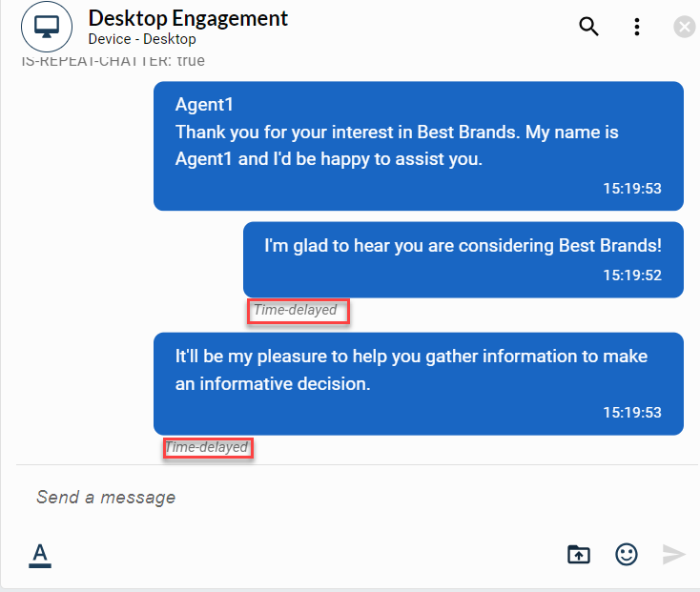The height and width of the screenshot is (592, 700).
Task: Click the IS-REPEAT-CHATTER: true text
Action: pyautogui.click(x=113, y=61)
